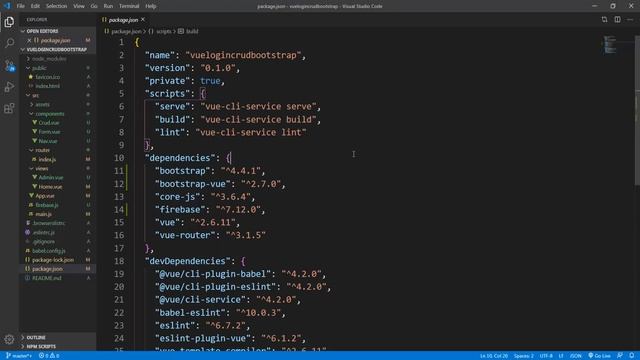Open the Terminal menu
The height and width of the screenshot is (360, 640).
tap(129, 6)
